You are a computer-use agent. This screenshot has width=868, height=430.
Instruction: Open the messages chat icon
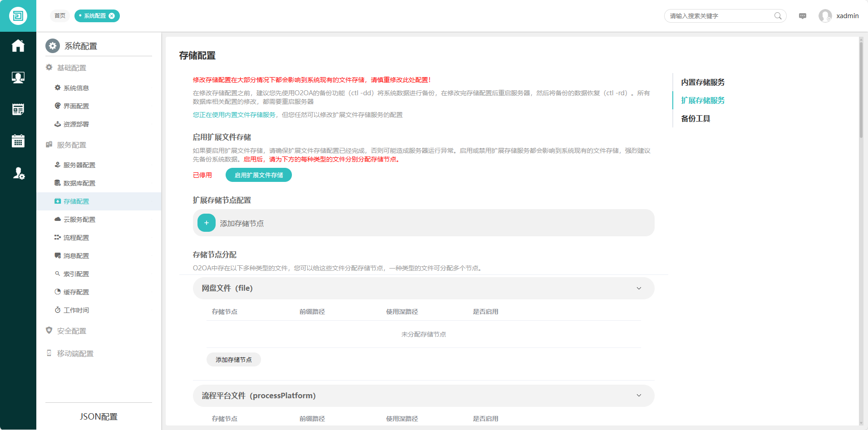point(803,16)
